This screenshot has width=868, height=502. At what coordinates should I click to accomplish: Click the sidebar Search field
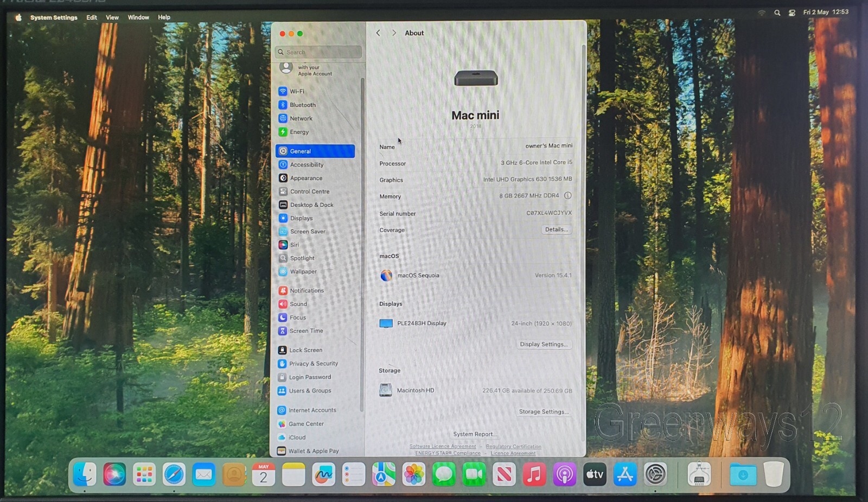pyautogui.click(x=318, y=52)
